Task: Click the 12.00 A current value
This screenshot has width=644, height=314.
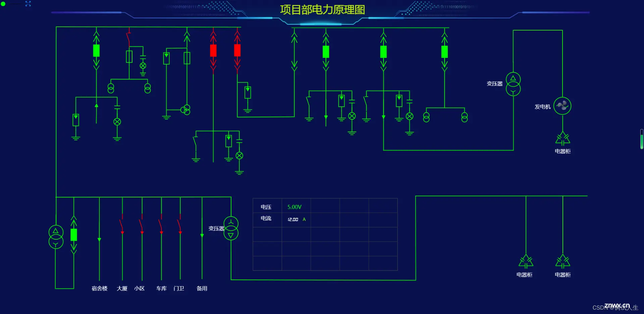Action: tap(297, 219)
